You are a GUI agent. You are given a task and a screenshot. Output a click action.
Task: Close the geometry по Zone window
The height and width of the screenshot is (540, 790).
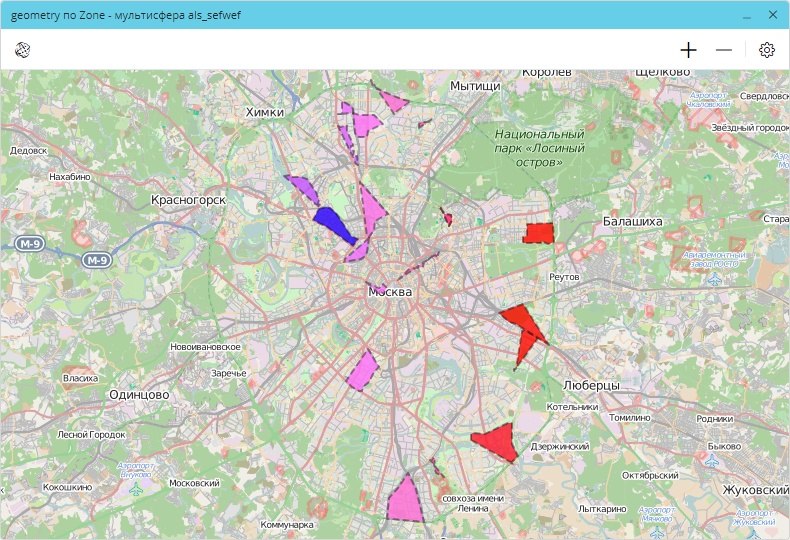772,15
